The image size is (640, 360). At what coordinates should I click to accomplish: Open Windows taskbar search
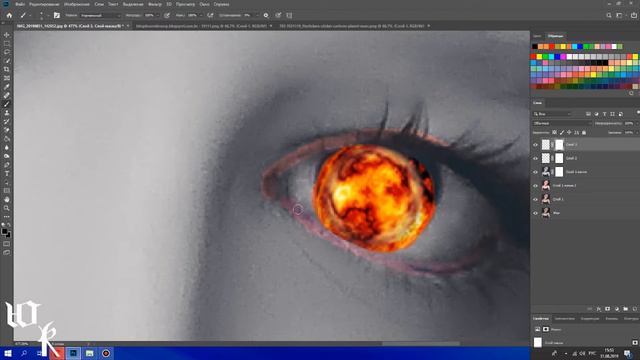click(24, 353)
